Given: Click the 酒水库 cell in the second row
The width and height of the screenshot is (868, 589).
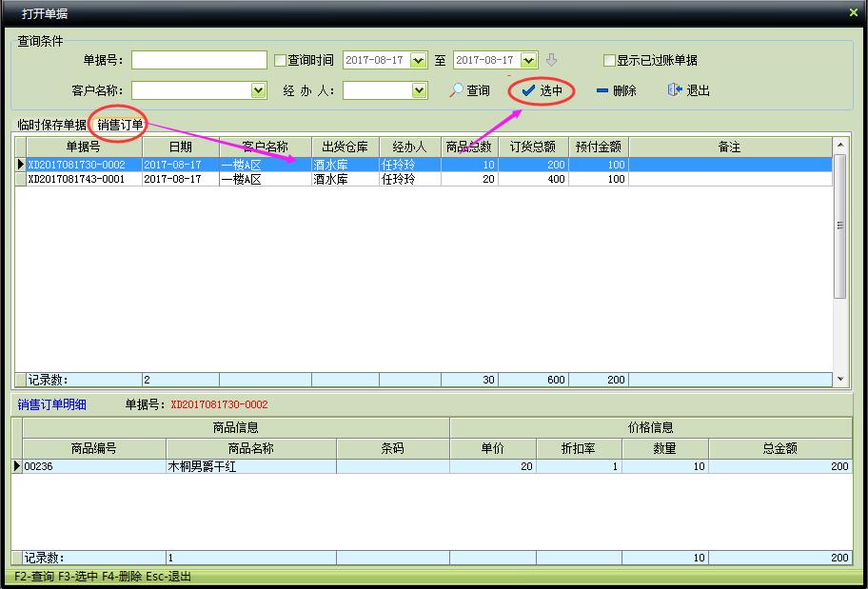Looking at the screenshot, I should [x=345, y=179].
